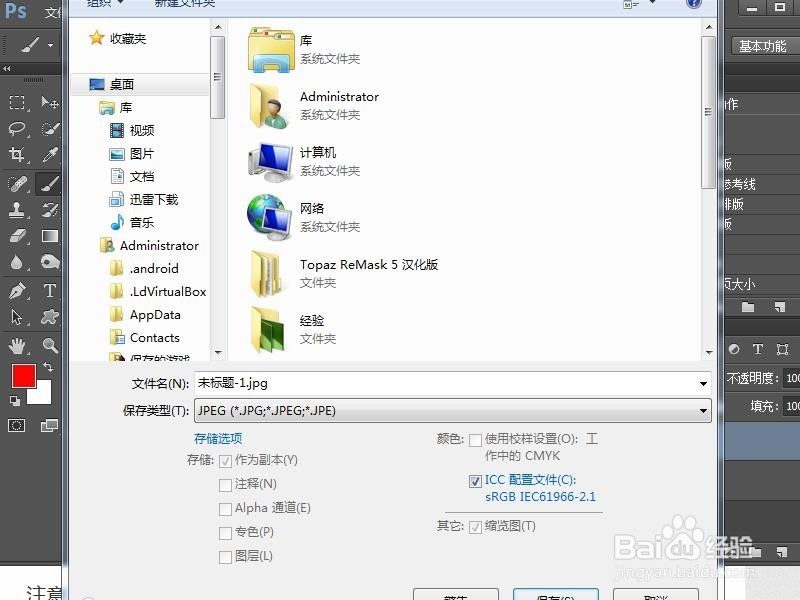Open the 组织 menu in the dialog toolbar
Image resolution: width=800 pixels, height=600 pixels.
102,4
